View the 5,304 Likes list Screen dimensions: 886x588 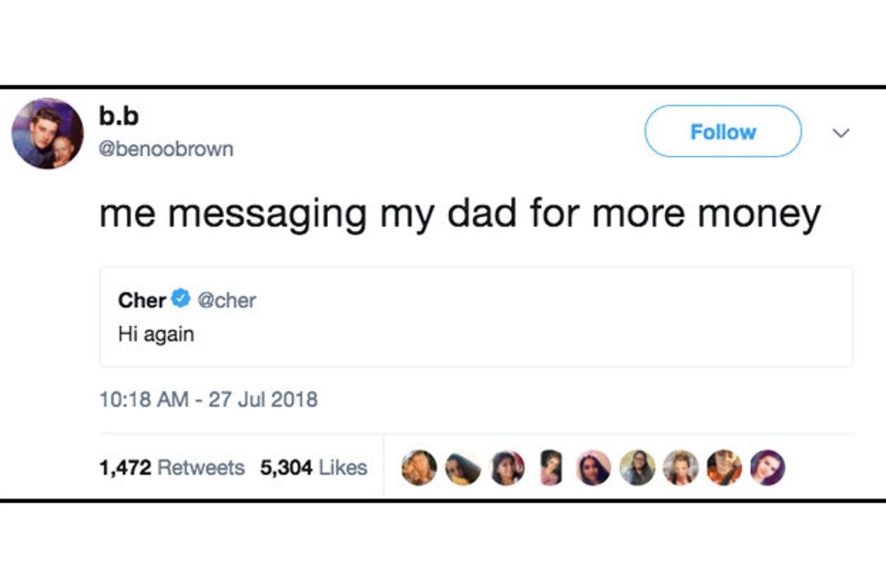tap(313, 468)
